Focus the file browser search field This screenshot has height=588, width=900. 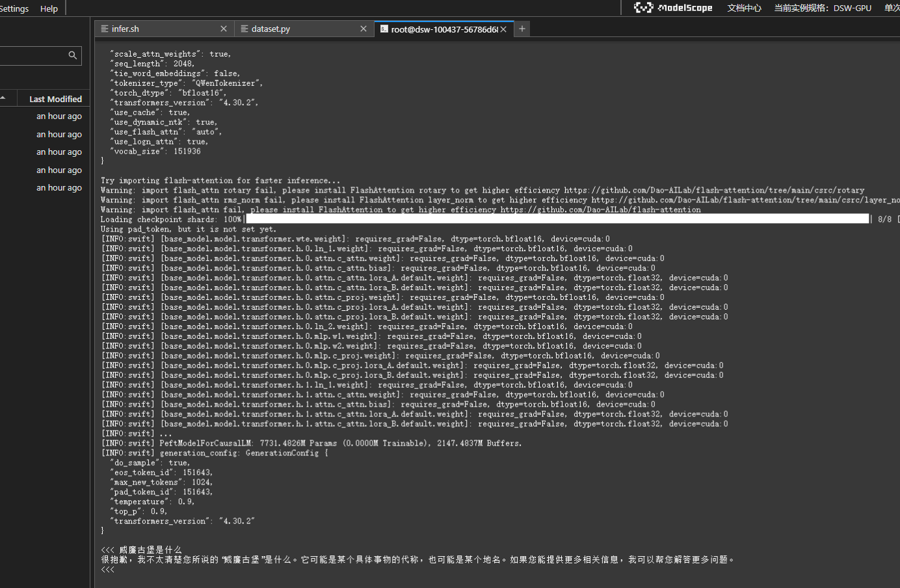pos(40,55)
